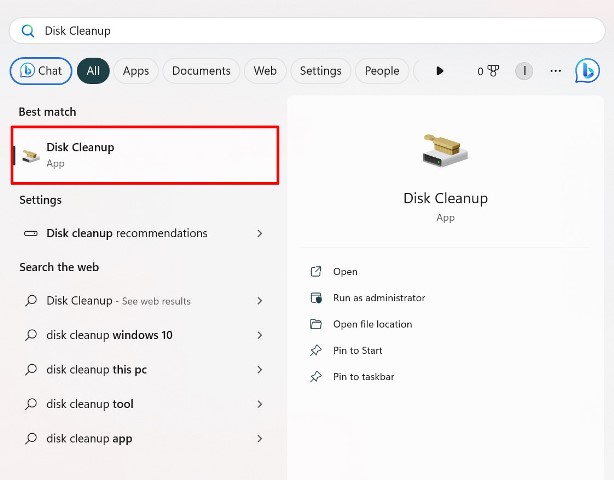This screenshot has width=614, height=480.
Task: Click the pin icon beside Pin to taskbar
Action: (x=316, y=377)
